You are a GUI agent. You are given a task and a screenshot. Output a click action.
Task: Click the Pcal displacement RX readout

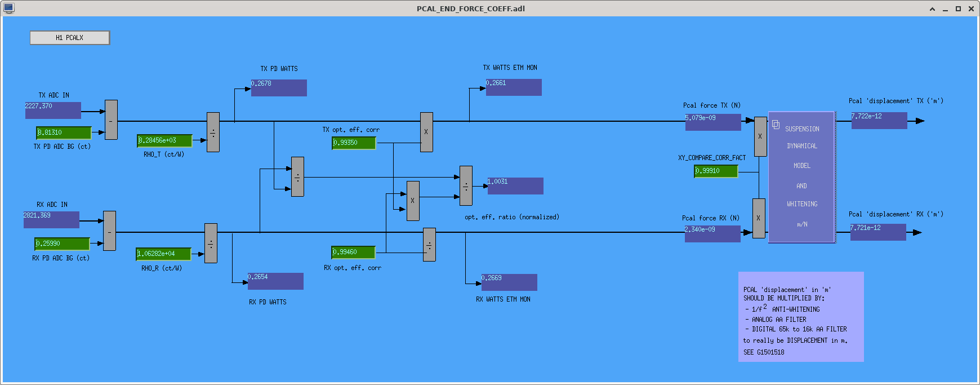[x=878, y=232]
